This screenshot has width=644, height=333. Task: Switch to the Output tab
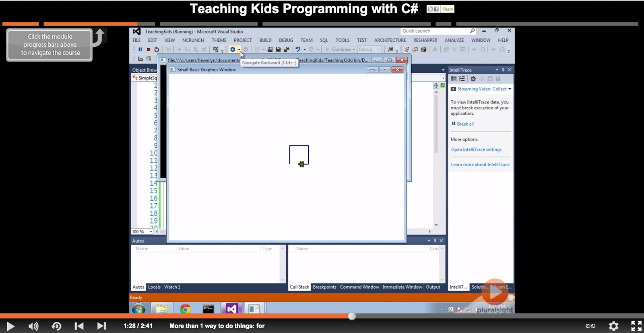pyautogui.click(x=433, y=287)
